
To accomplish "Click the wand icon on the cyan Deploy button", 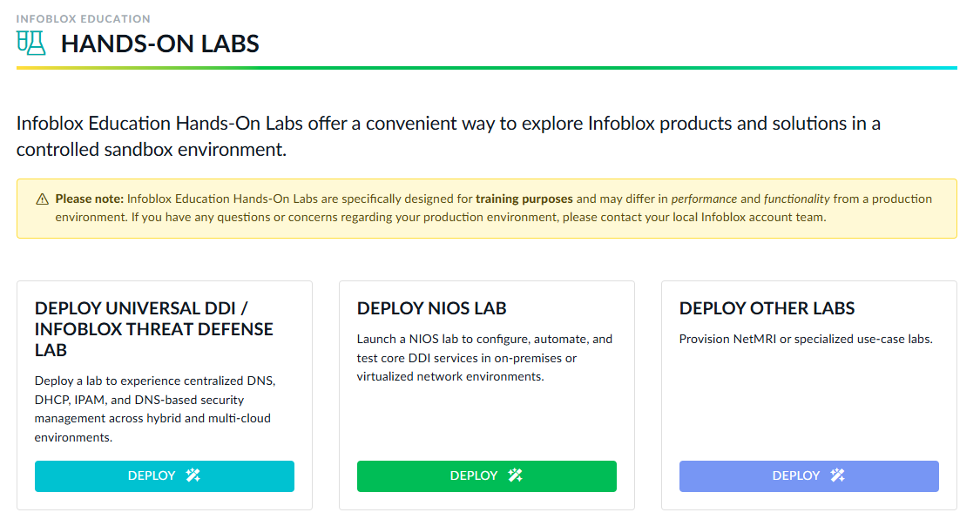I will click(193, 475).
